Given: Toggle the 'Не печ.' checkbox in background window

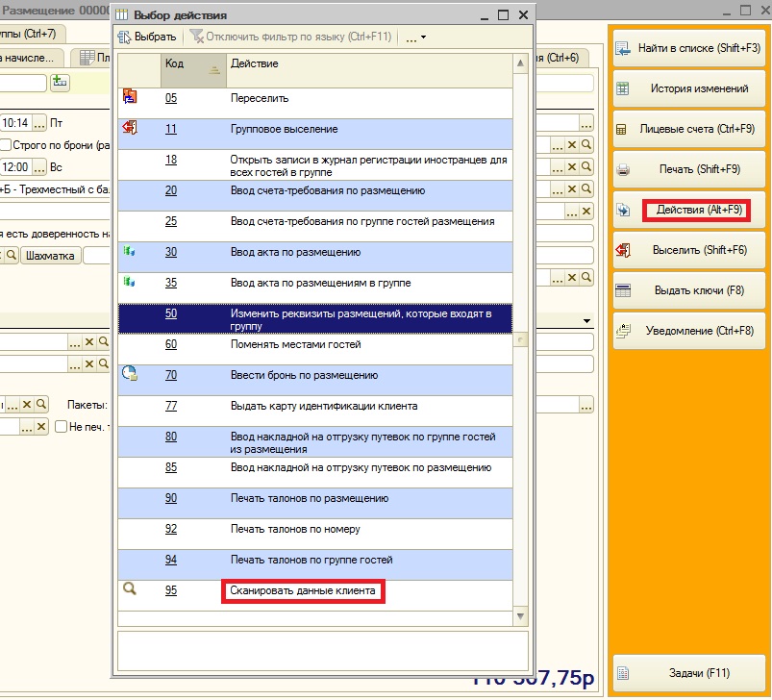Looking at the screenshot, I should tap(62, 426).
